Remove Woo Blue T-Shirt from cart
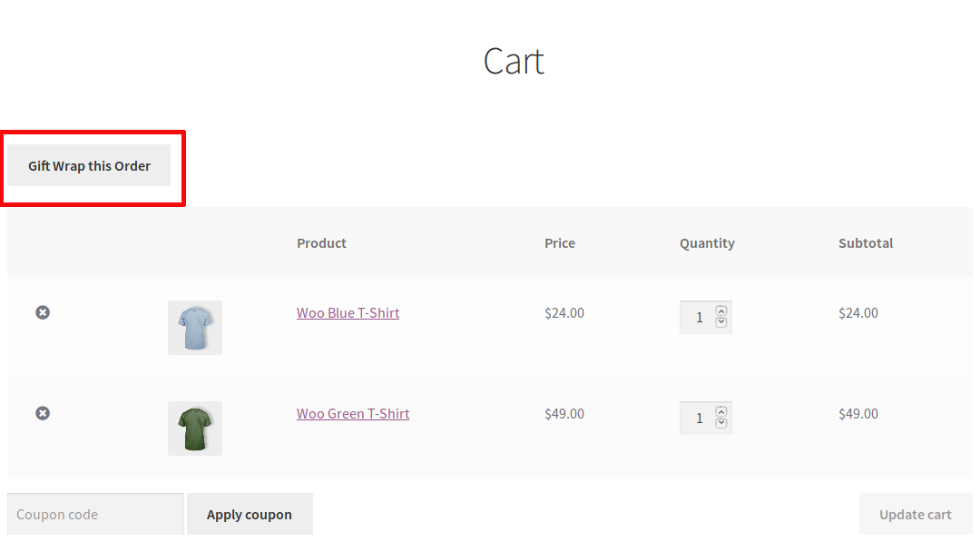This screenshot has height=552, width=980. (x=43, y=312)
